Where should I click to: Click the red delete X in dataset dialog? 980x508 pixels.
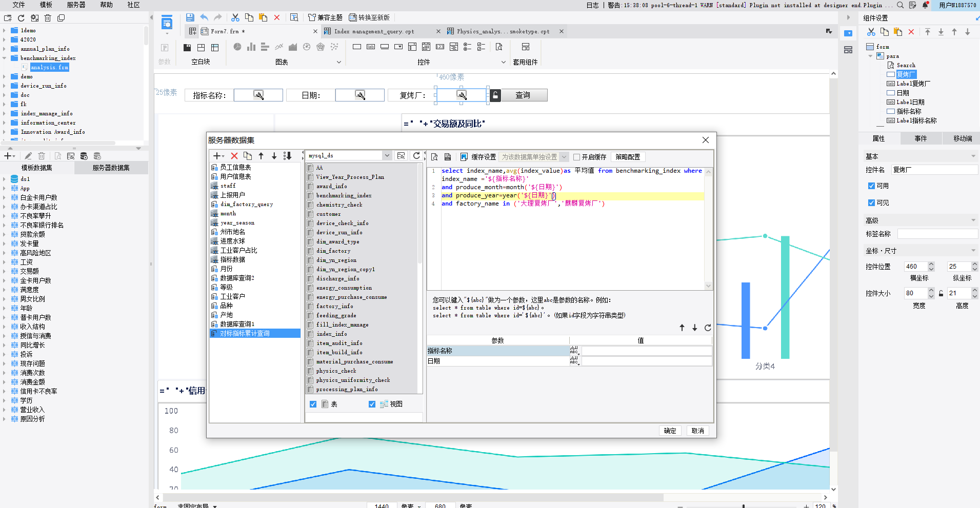click(x=234, y=156)
